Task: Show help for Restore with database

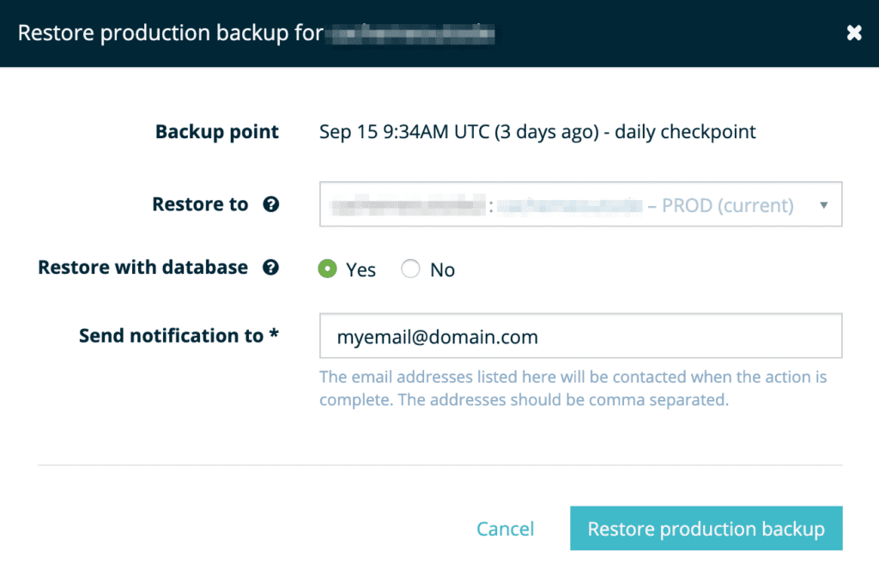Action: (x=271, y=268)
